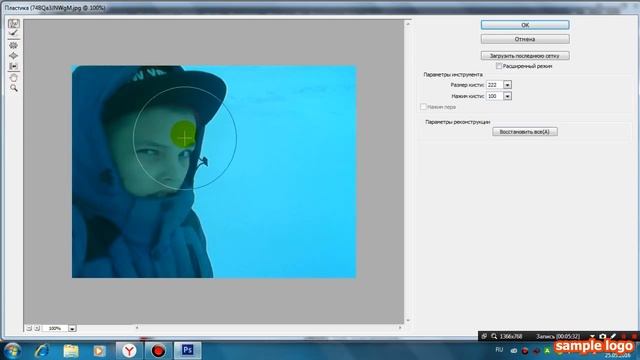Image resolution: width=640 pixels, height=360 pixels.
Task: Click the vertical scrollbar up arrow
Action: pos(408,24)
